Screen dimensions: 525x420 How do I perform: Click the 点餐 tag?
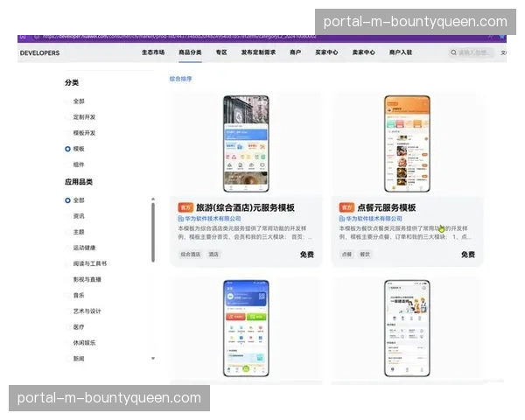[346, 255]
